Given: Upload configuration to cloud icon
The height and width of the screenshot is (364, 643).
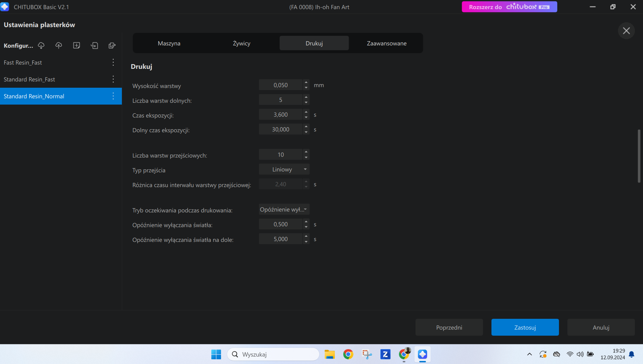Looking at the screenshot, I should coord(59,46).
